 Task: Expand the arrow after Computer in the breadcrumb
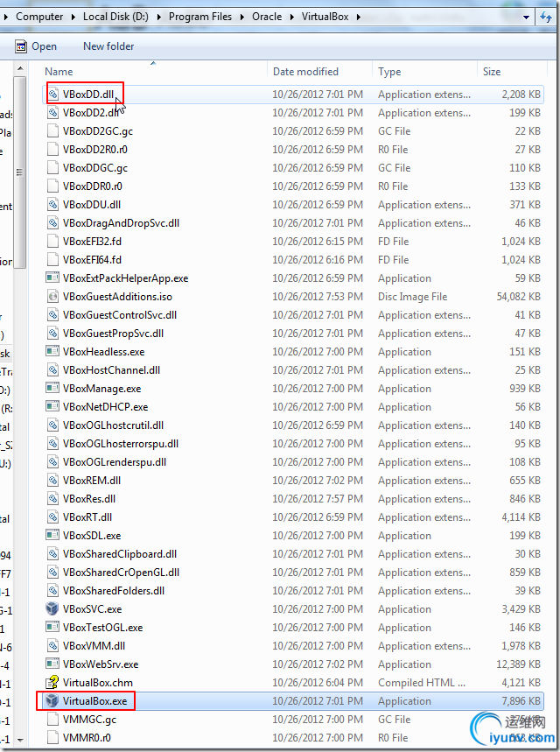coord(73,17)
